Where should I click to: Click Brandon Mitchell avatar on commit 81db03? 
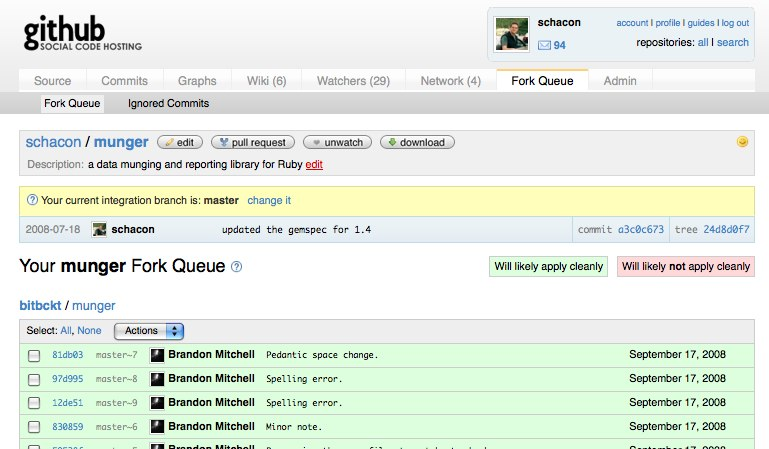coord(157,355)
